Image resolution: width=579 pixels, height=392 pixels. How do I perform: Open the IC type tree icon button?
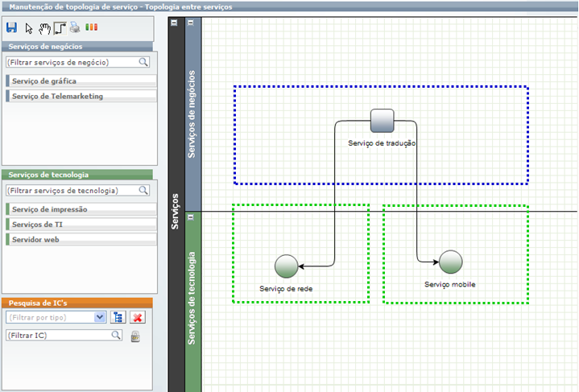[x=118, y=317]
